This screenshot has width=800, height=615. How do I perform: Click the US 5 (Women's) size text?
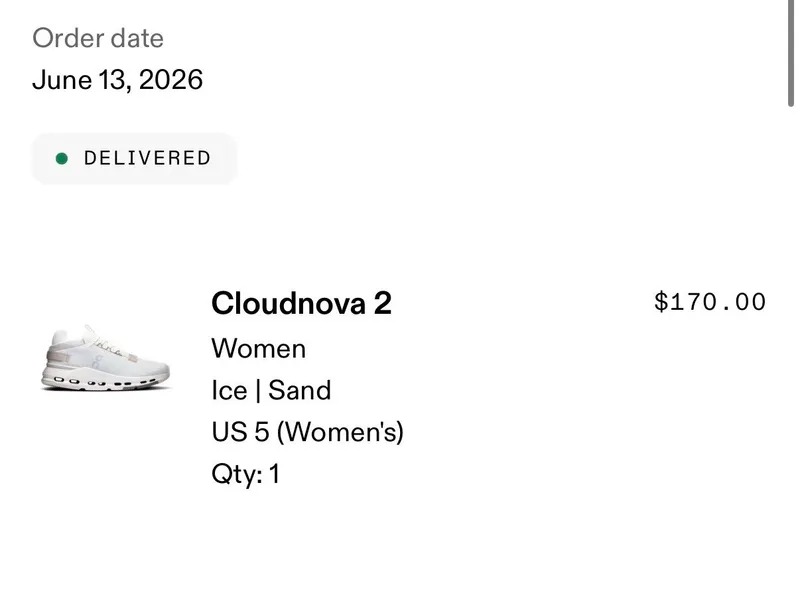308,432
